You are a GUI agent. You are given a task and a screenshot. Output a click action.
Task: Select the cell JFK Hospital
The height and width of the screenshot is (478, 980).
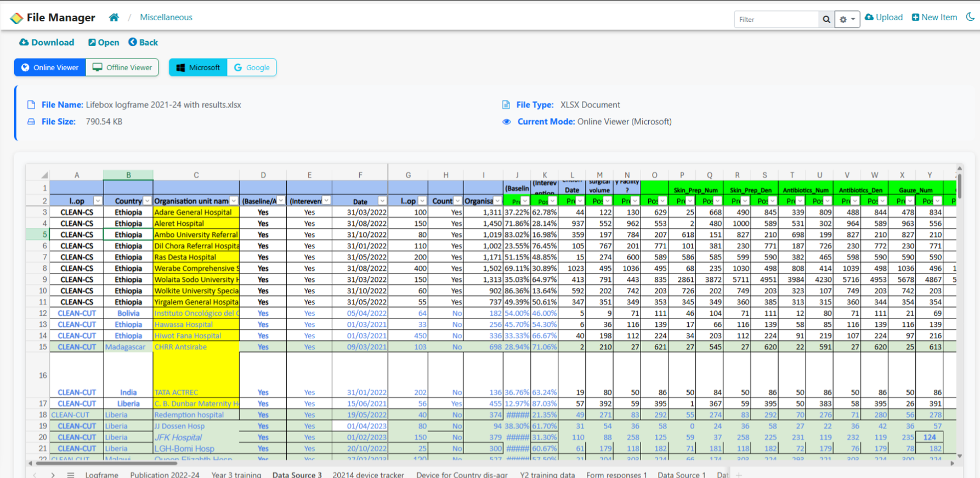tap(196, 437)
